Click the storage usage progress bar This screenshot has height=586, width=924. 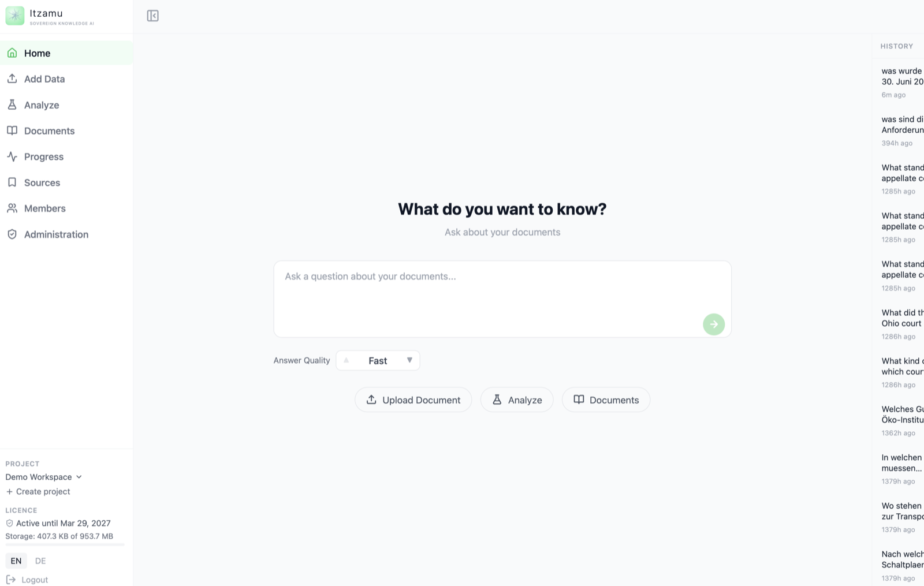pyautogui.click(x=65, y=544)
